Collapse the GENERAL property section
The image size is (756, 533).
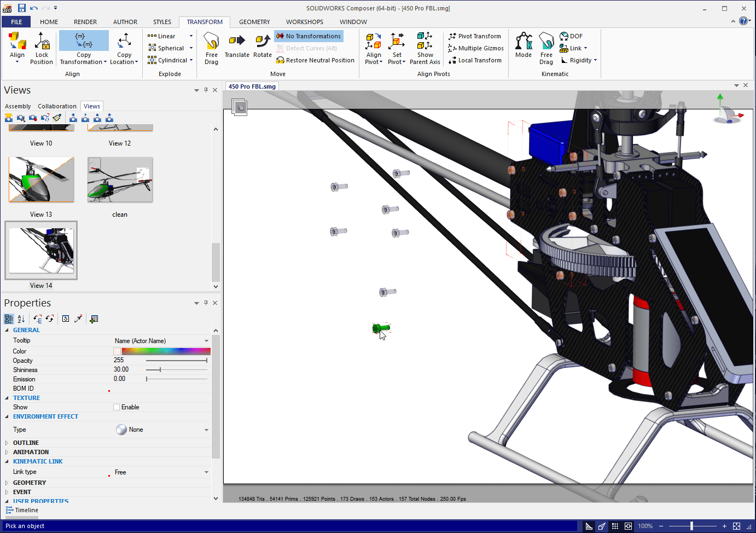point(7,330)
